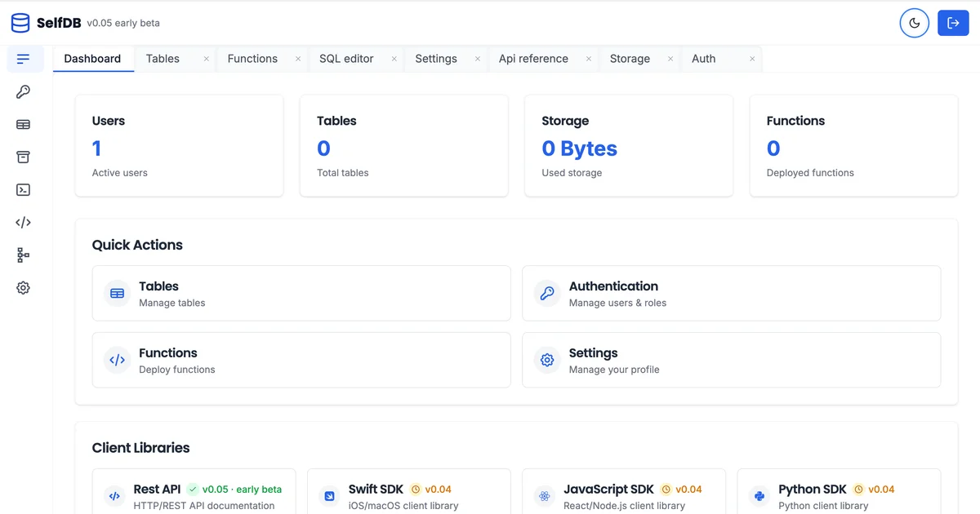Click the Python SDK icon
The width and height of the screenshot is (980, 514).
pyautogui.click(x=759, y=496)
